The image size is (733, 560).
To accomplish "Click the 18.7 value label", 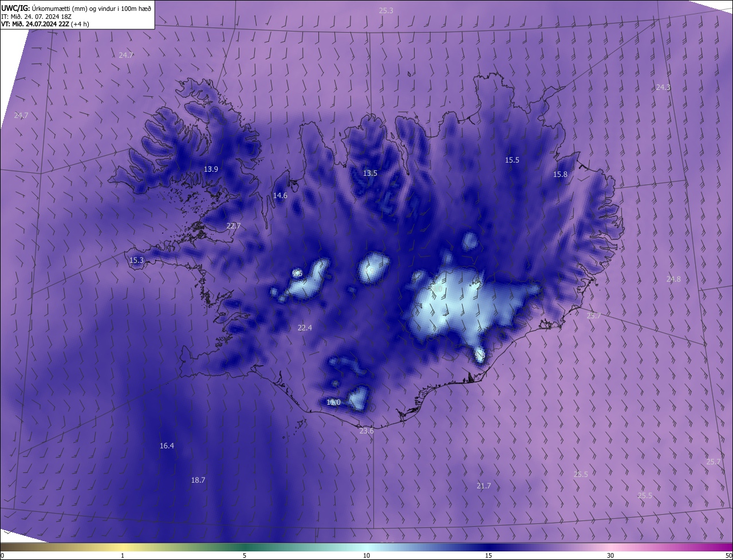I will 198,480.
